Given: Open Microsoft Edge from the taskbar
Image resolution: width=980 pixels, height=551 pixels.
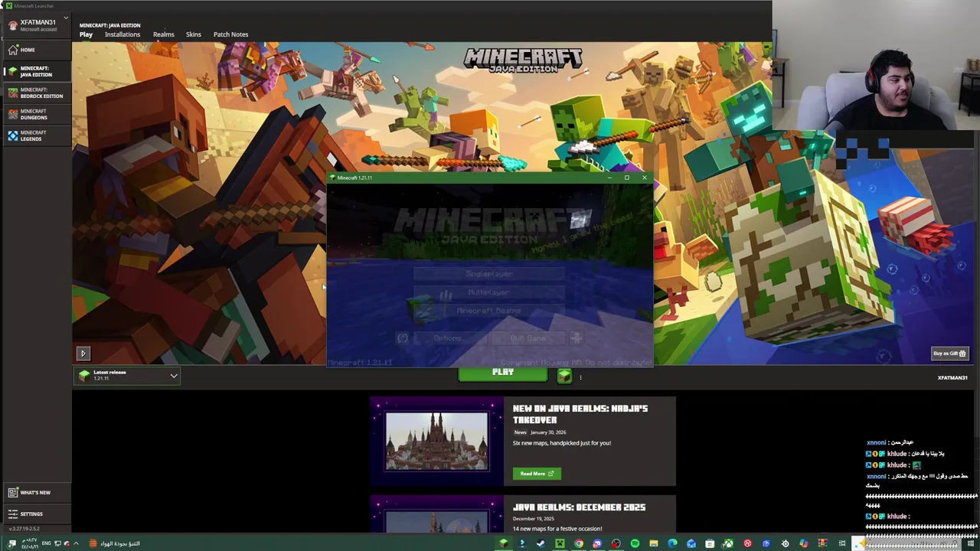Looking at the screenshot, I should (x=672, y=543).
